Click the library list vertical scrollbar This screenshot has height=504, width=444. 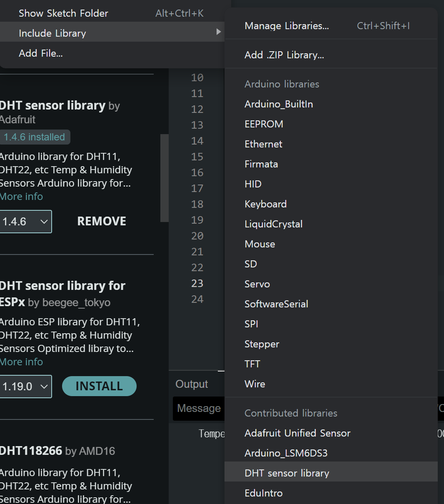pos(165,178)
